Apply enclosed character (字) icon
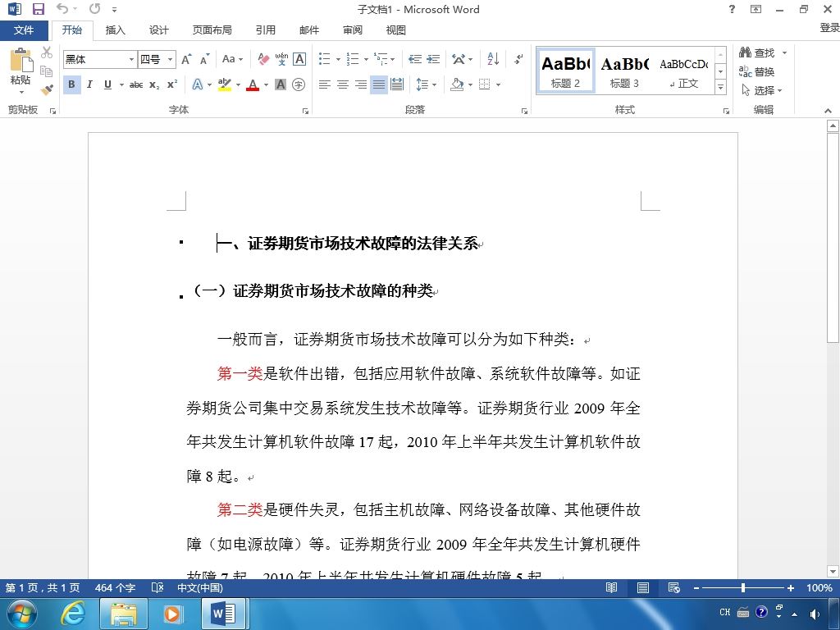This screenshot has height=630, width=840. (299, 84)
